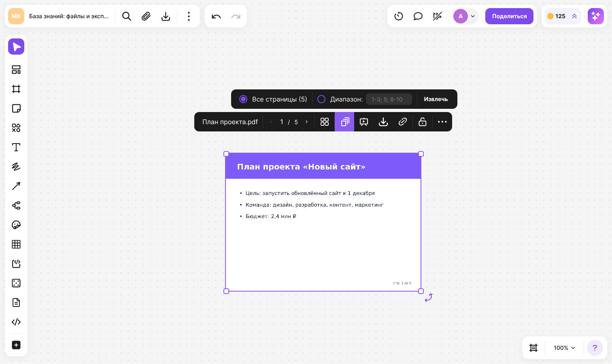Click the top bar export download icon
Viewport: 612px width, 364px height.
pos(166,16)
